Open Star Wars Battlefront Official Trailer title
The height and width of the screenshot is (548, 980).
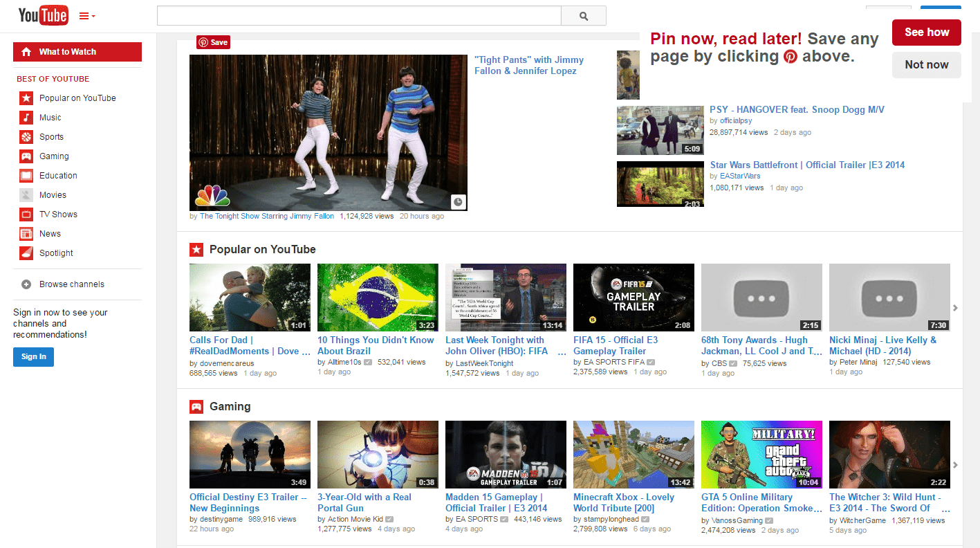807,165
